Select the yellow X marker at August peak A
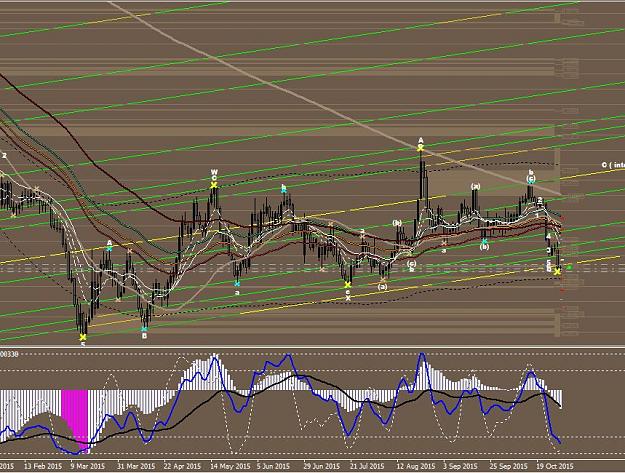 (x=421, y=148)
